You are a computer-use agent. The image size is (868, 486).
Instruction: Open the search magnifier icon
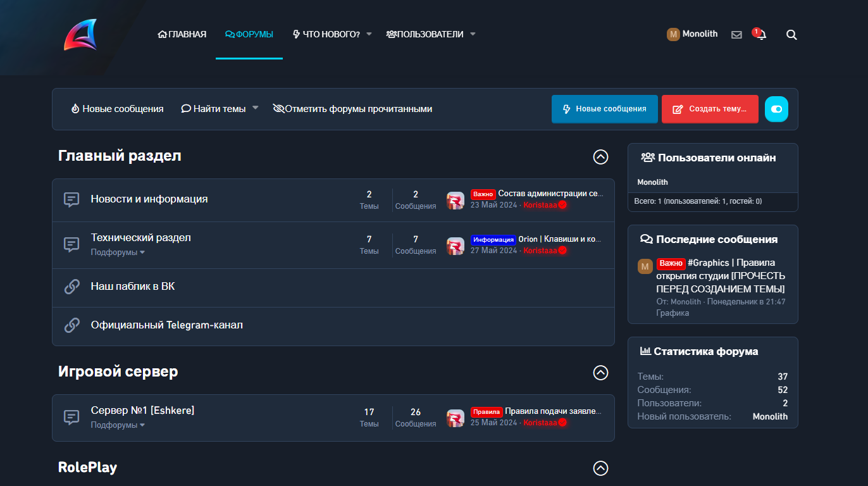click(x=791, y=35)
